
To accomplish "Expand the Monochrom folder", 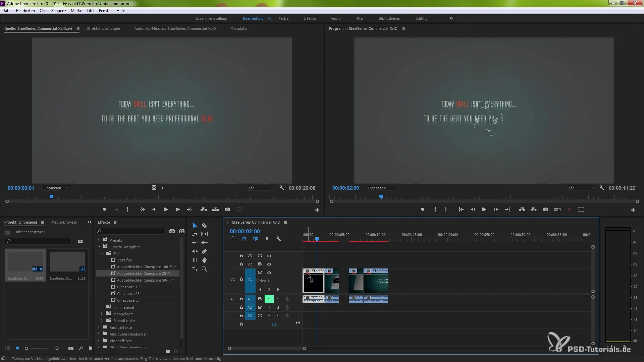I will tap(102, 314).
